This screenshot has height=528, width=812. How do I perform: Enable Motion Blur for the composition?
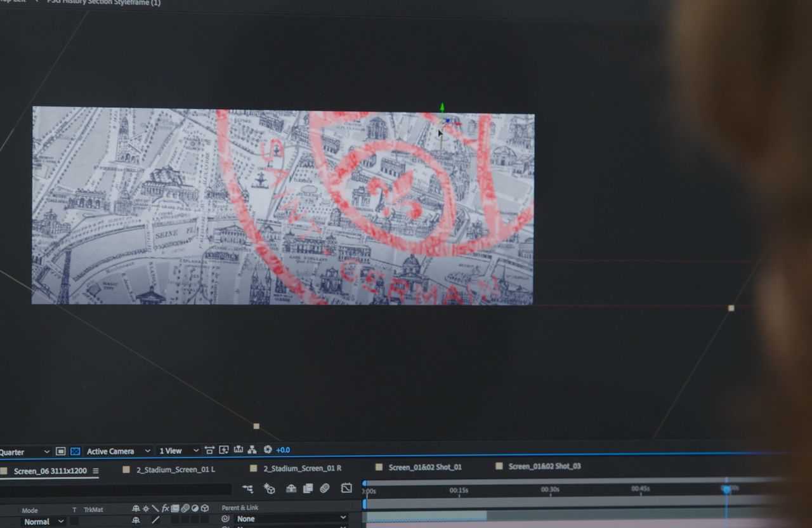(x=324, y=488)
